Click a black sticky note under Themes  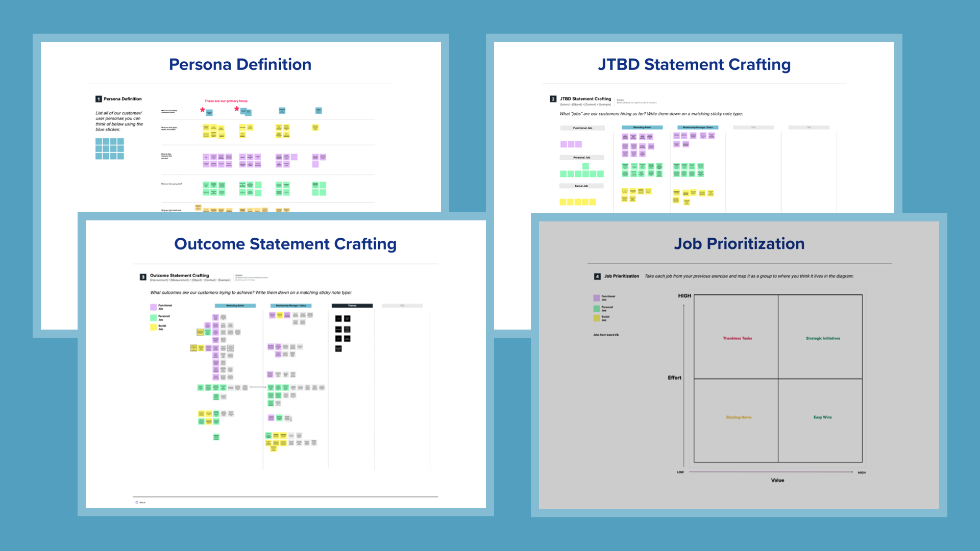coord(338,319)
